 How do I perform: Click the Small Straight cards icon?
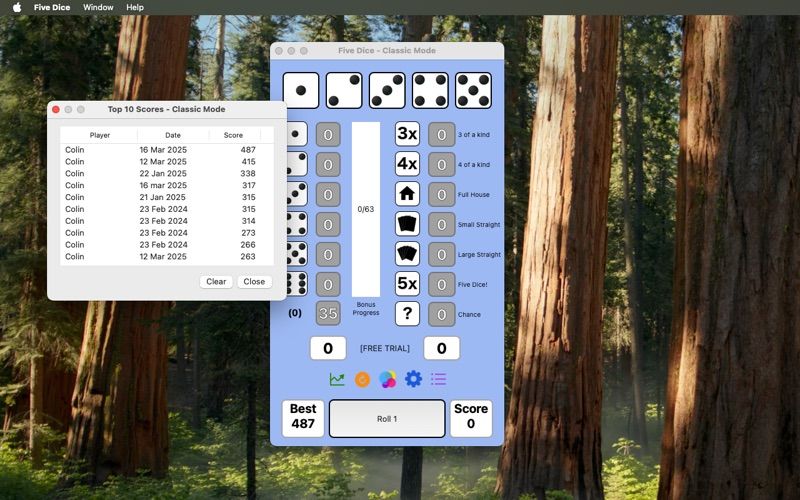407,224
